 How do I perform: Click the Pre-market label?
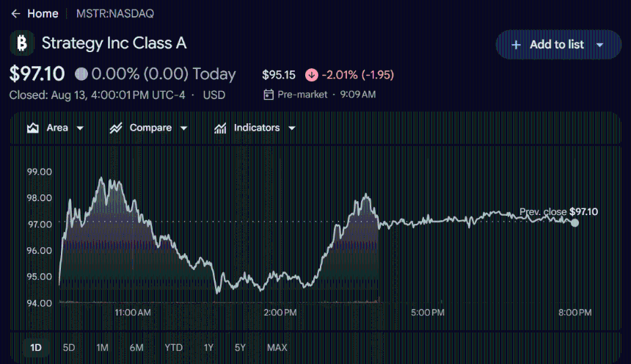(302, 95)
